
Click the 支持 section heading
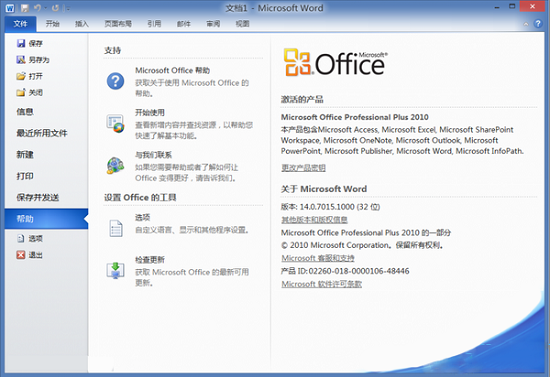pyautogui.click(x=113, y=50)
